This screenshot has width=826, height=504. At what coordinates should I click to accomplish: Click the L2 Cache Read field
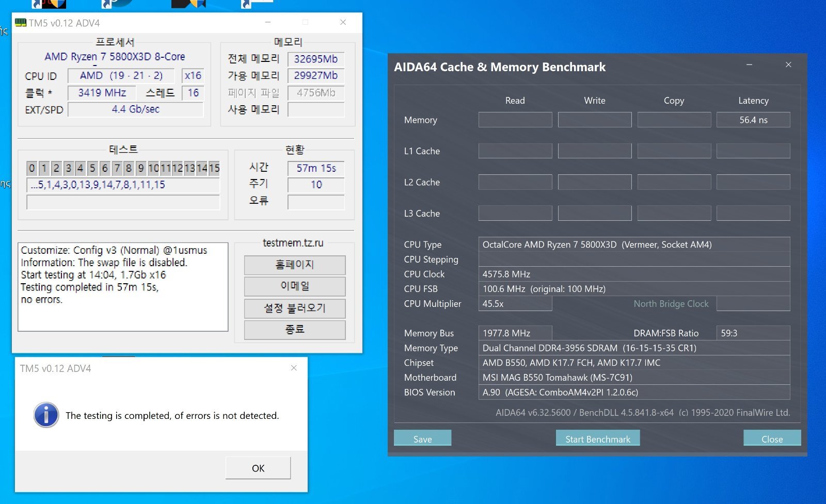(x=515, y=182)
